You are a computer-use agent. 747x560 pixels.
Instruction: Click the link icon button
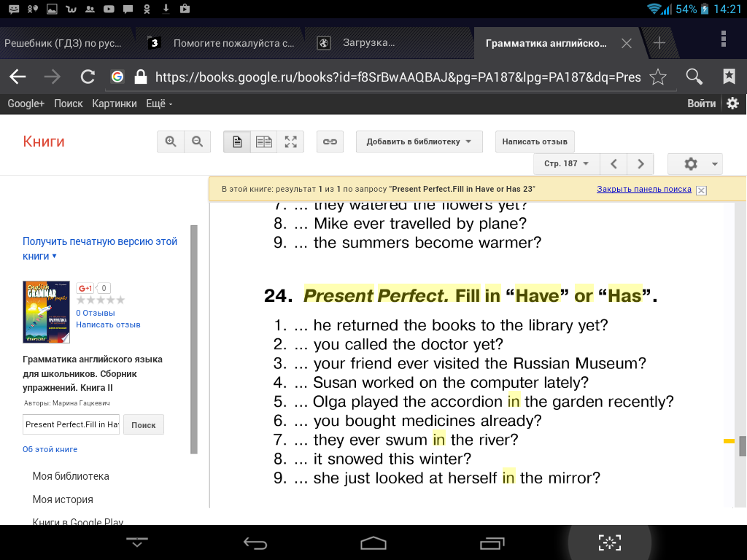pos(330,142)
